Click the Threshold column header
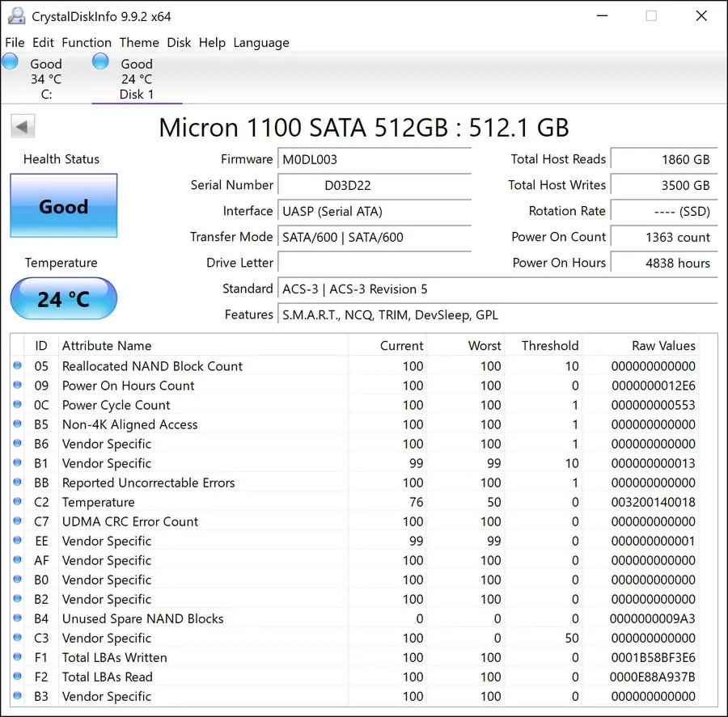Screen dimensions: 728x717 tap(544, 346)
